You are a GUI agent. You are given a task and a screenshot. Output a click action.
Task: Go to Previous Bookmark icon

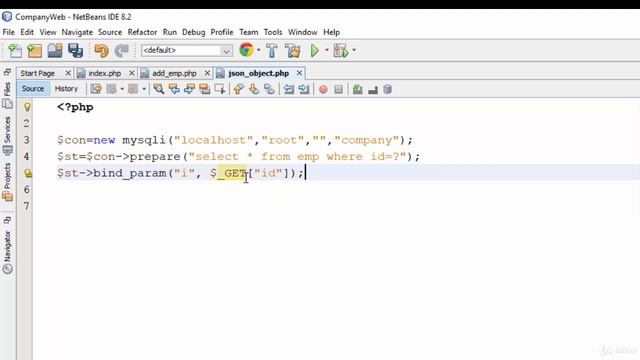pyautogui.click(x=239, y=89)
